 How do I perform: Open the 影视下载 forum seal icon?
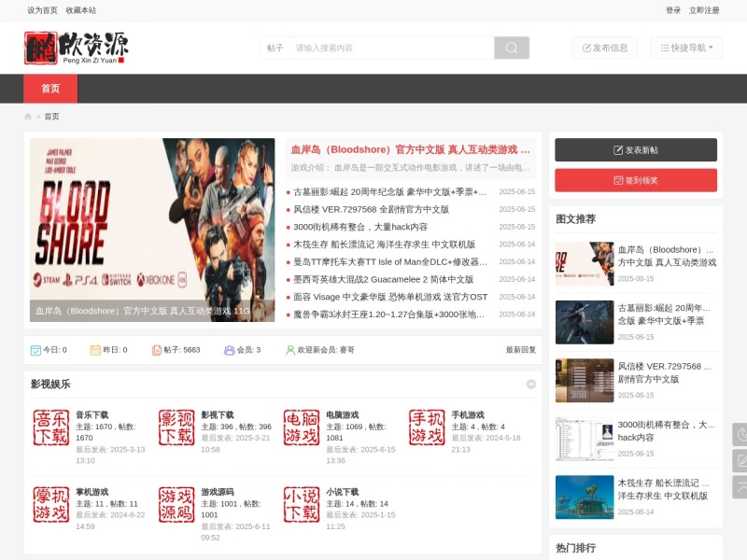click(x=176, y=427)
